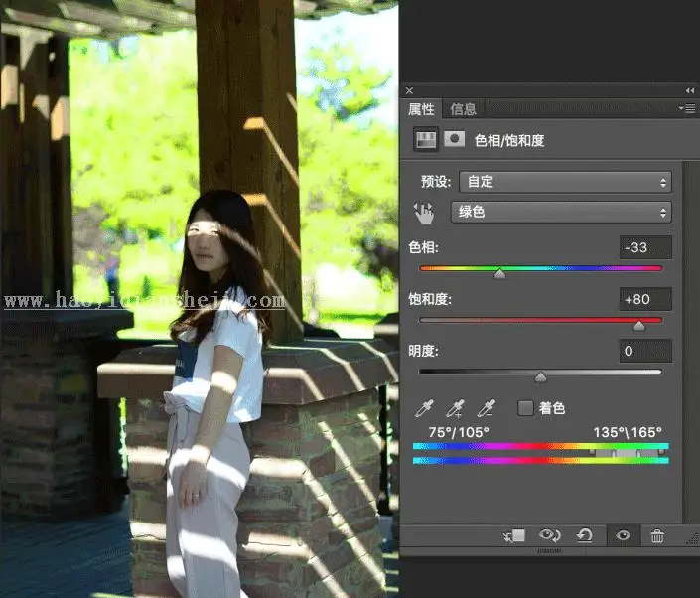The width and height of the screenshot is (700, 598).
Task: Enable the 着色 colorize checkbox
Action: tap(525, 408)
